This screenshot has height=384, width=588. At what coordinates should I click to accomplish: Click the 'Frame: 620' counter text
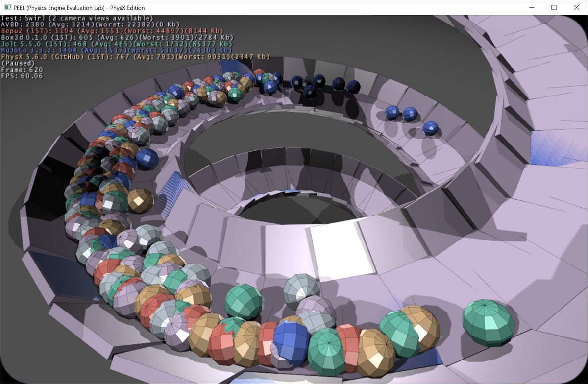coord(23,70)
